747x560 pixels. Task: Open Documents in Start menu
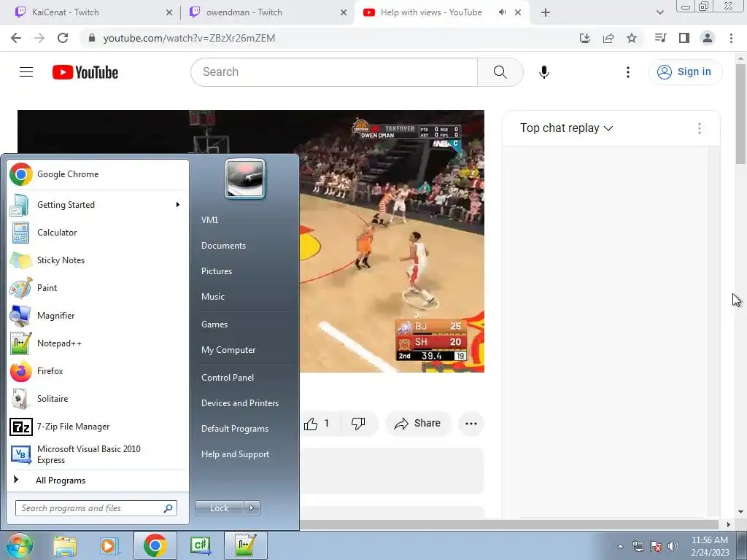(223, 246)
